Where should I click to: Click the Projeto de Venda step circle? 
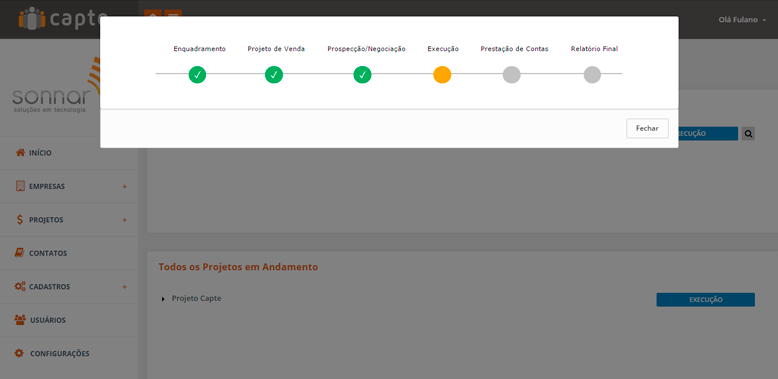273,75
